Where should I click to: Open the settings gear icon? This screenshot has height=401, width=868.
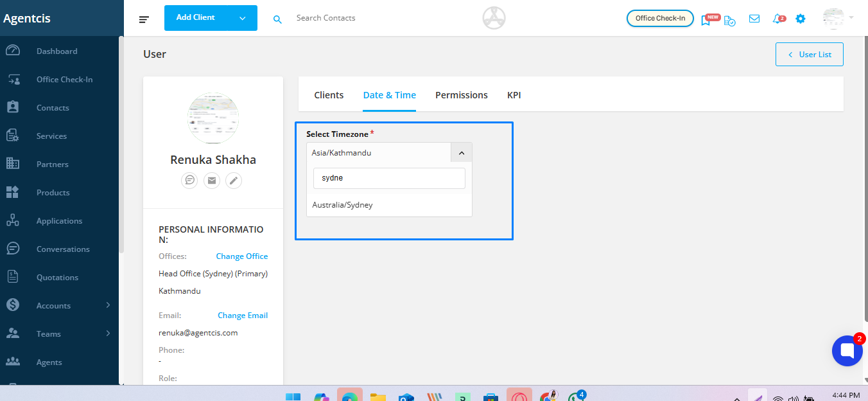pyautogui.click(x=801, y=19)
